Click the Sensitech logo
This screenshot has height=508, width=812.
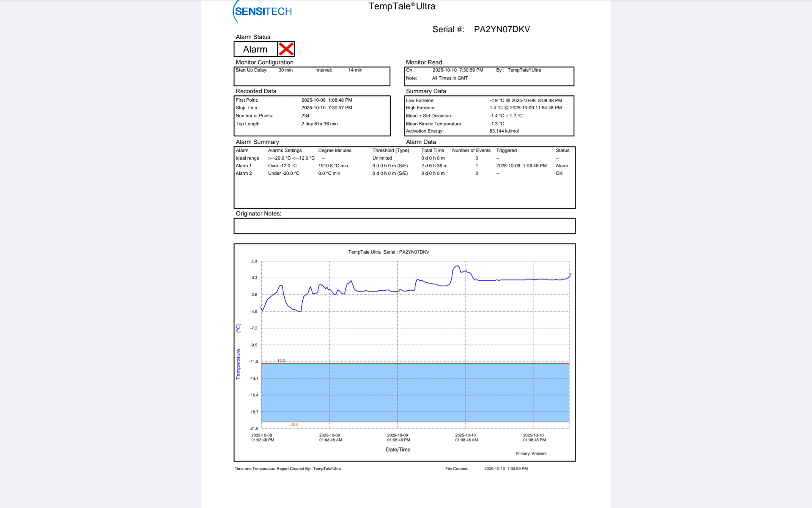pos(263,11)
